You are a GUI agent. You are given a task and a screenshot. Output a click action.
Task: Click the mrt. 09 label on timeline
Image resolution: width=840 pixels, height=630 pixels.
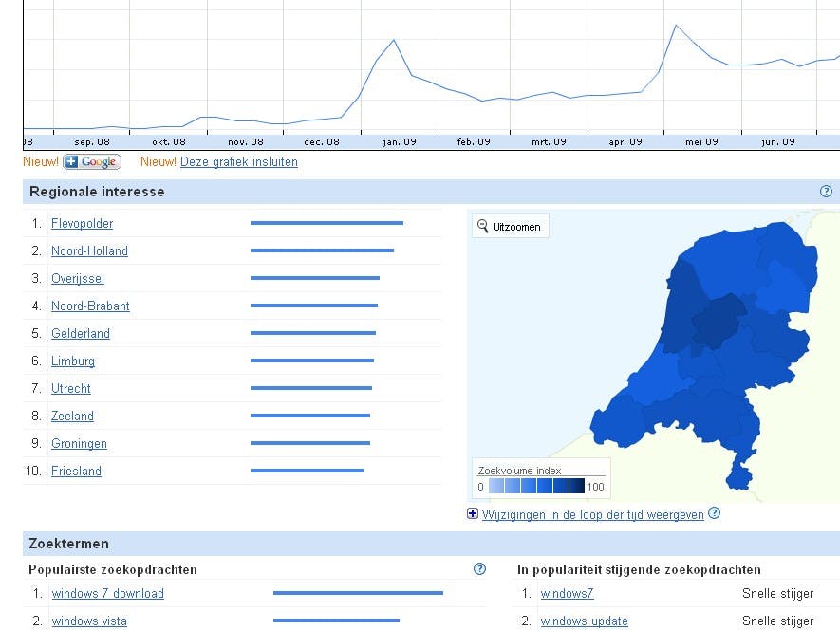click(x=549, y=142)
